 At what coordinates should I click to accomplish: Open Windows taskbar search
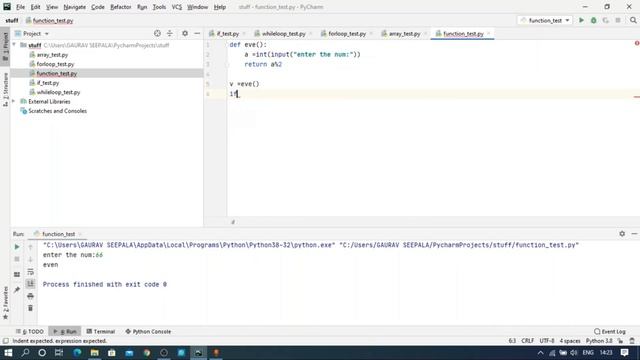point(25,353)
